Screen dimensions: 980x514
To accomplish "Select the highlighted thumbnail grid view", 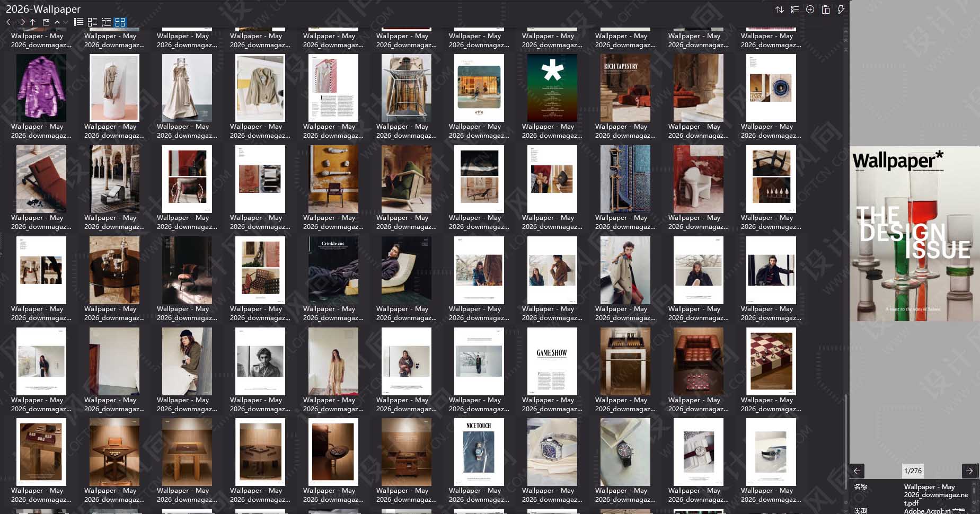I will 120,22.
